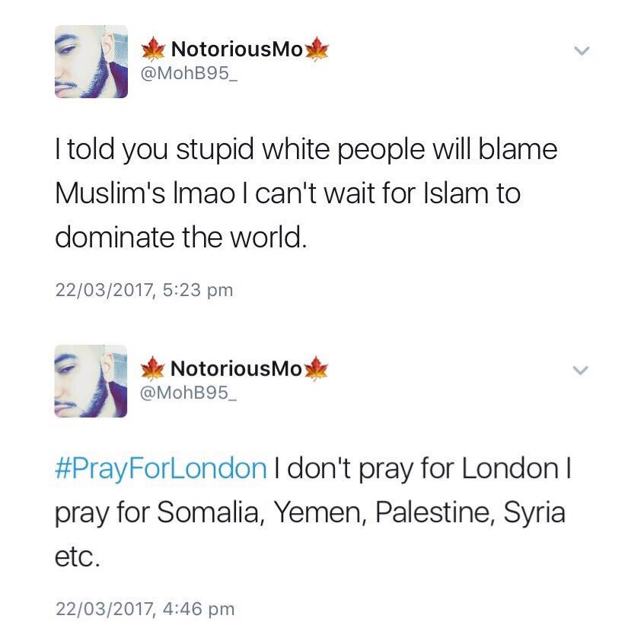Select the 22/03/2017, 4:46 pm timestamp
This screenshot has height=644, width=644.
[x=145, y=609]
